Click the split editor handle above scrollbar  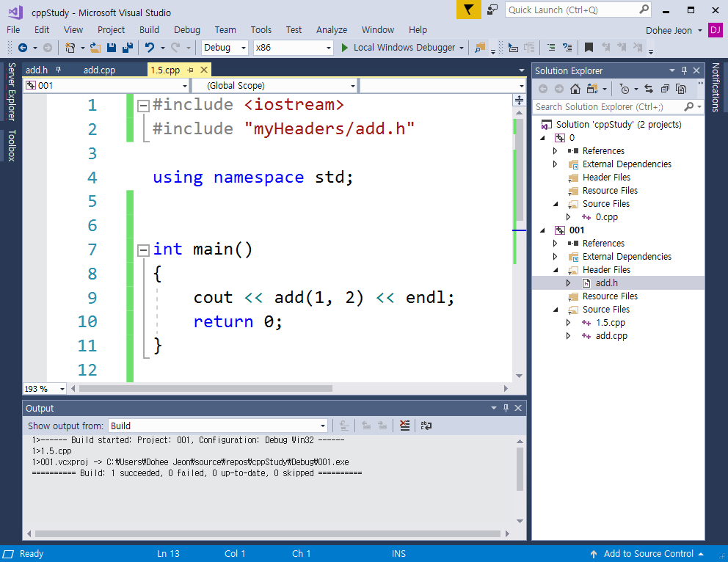click(x=519, y=100)
